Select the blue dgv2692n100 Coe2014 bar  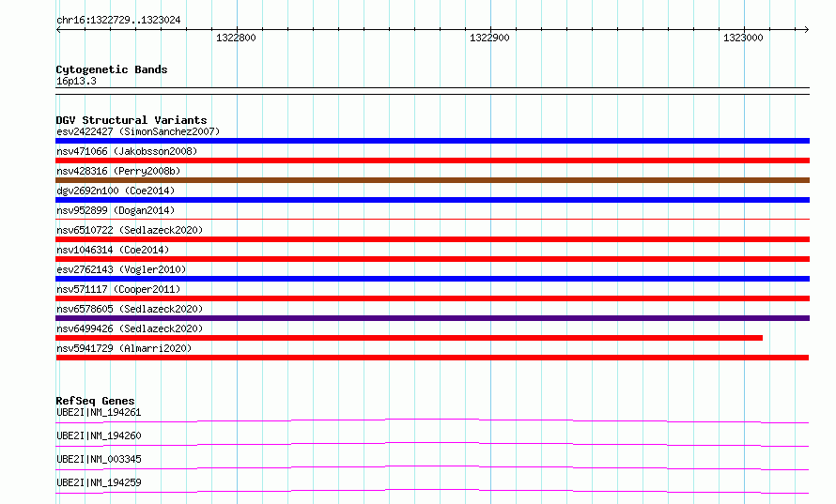pos(432,200)
